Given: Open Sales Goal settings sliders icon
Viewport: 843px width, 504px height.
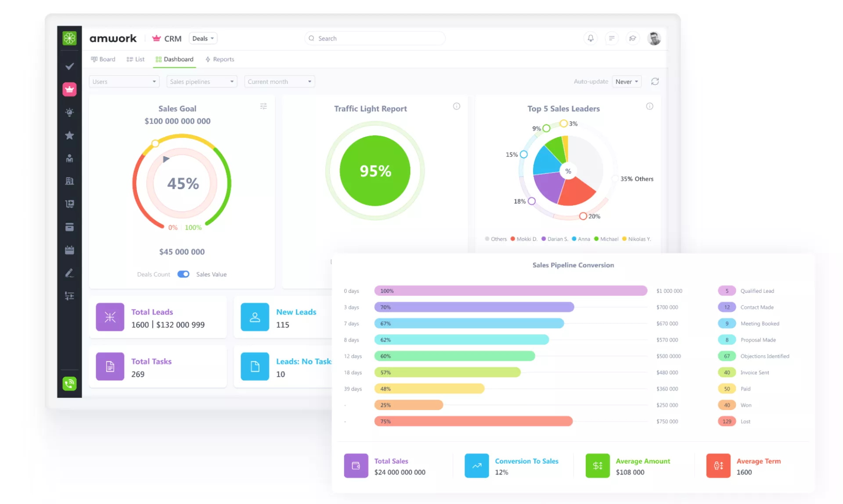Looking at the screenshot, I should 263,106.
